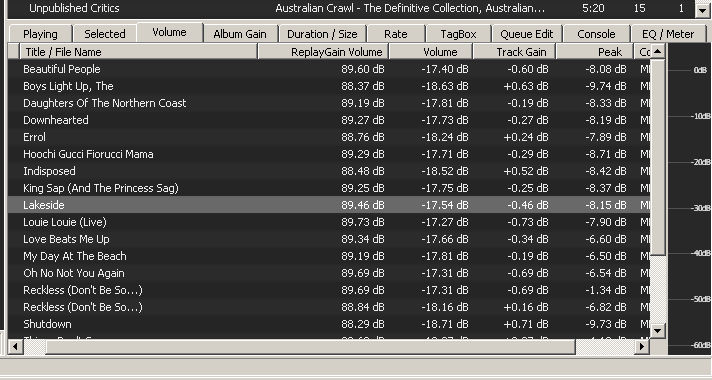Click the horizontal scroll right arrow
712x380 pixels.
click(x=642, y=347)
